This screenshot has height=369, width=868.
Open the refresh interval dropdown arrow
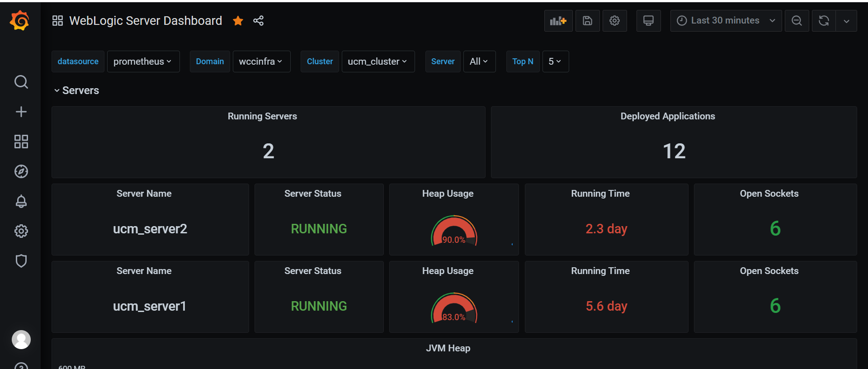846,21
